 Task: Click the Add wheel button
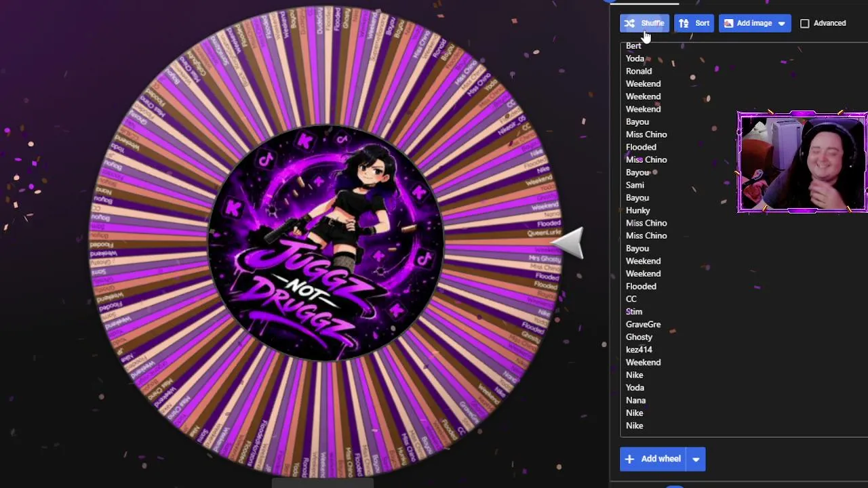point(652,459)
